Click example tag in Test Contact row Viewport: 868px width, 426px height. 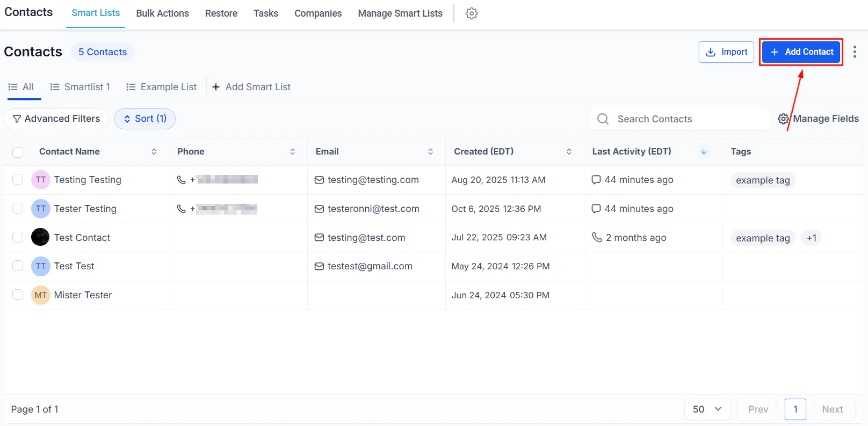click(763, 238)
